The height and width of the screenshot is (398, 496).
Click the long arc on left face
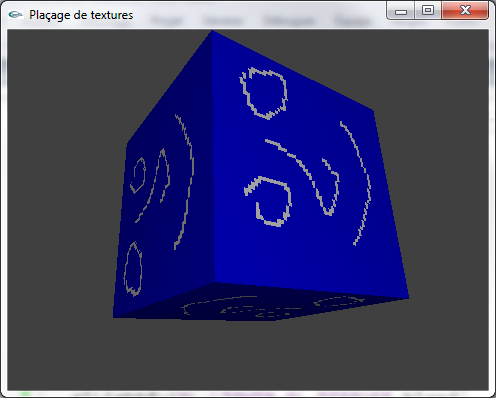pyautogui.click(x=185, y=182)
